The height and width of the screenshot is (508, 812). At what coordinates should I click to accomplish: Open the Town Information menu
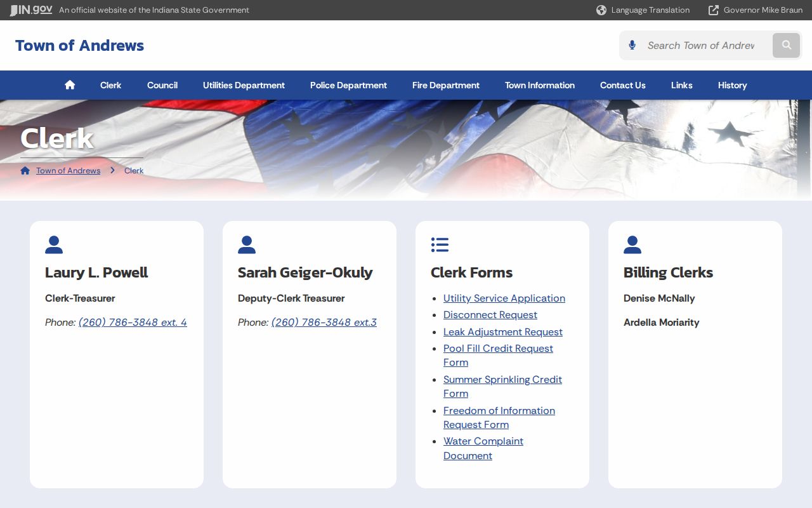pyautogui.click(x=540, y=85)
